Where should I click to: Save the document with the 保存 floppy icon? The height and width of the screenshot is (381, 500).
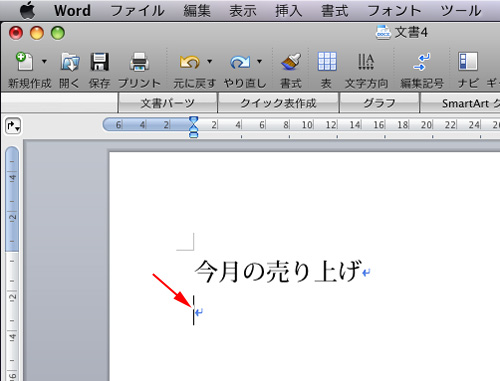99,62
